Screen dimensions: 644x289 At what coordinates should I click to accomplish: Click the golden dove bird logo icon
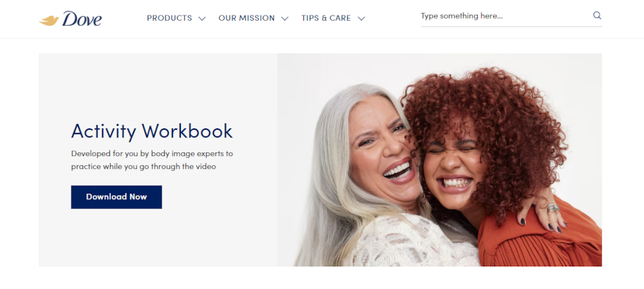click(x=49, y=20)
